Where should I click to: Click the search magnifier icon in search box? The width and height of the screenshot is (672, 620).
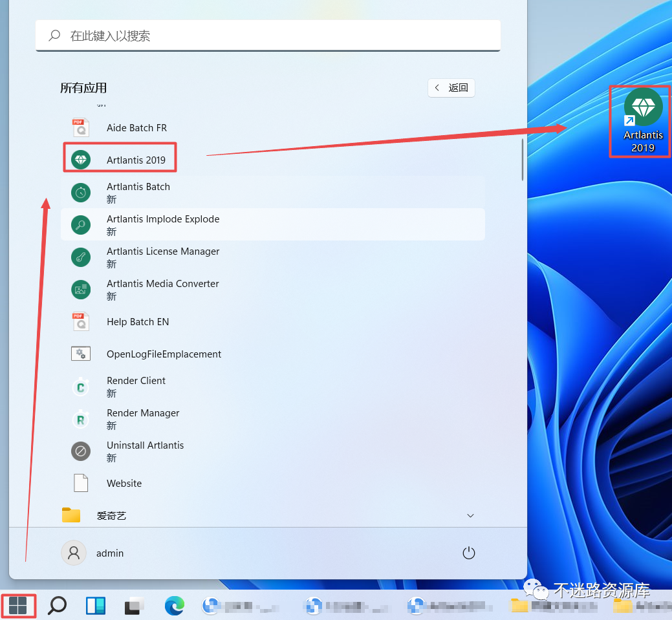(x=54, y=35)
